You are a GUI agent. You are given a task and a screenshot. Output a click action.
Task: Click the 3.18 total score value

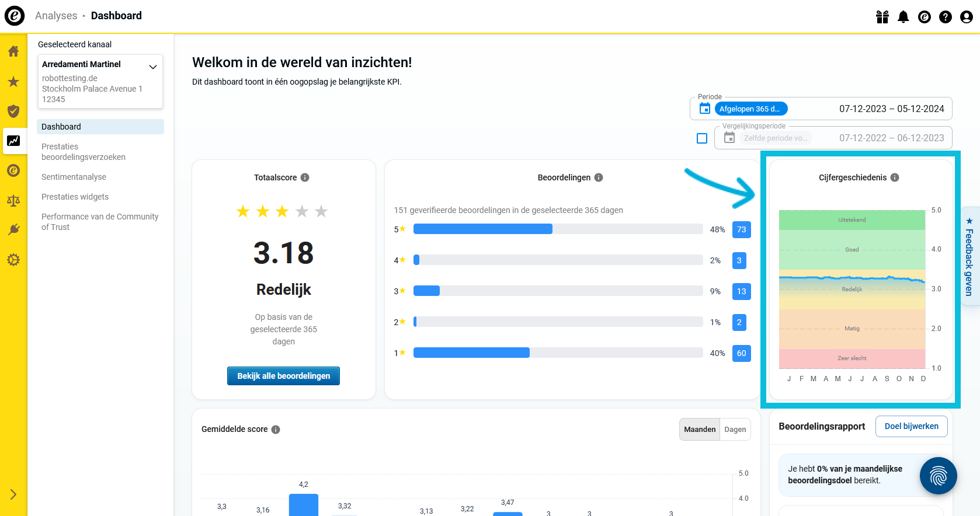284,253
